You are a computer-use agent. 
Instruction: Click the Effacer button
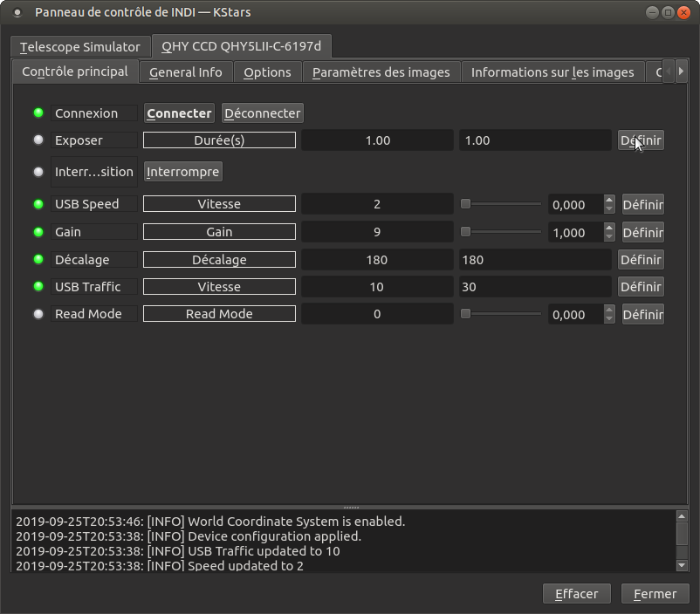577,594
